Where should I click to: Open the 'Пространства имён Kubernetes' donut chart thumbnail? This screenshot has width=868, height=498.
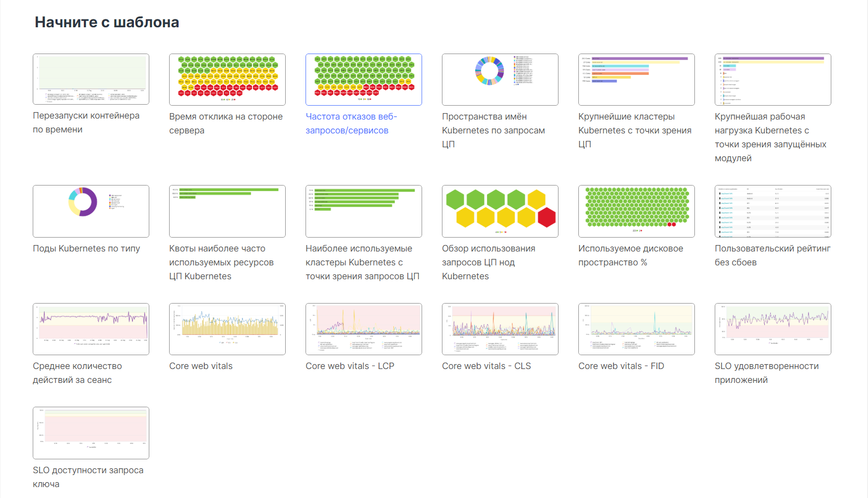(500, 79)
